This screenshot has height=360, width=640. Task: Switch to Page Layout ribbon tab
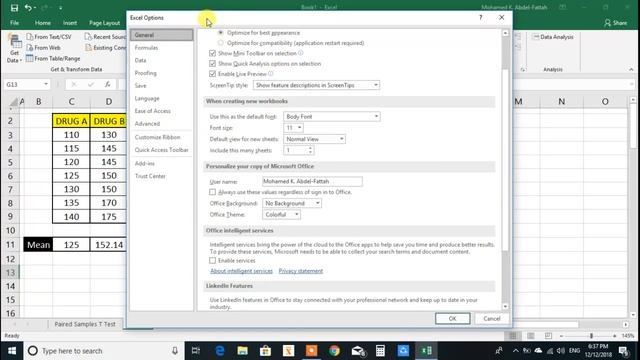pyautogui.click(x=104, y=23)
